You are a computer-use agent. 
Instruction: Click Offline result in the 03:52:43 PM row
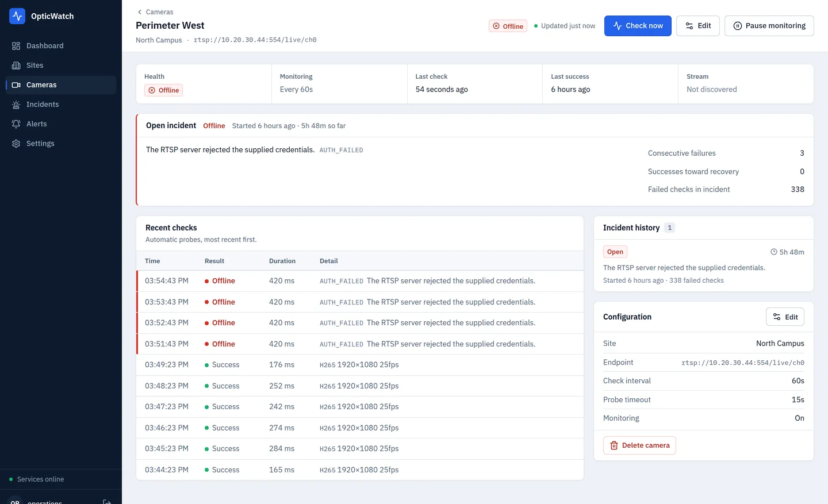click(x=220, y=323)
